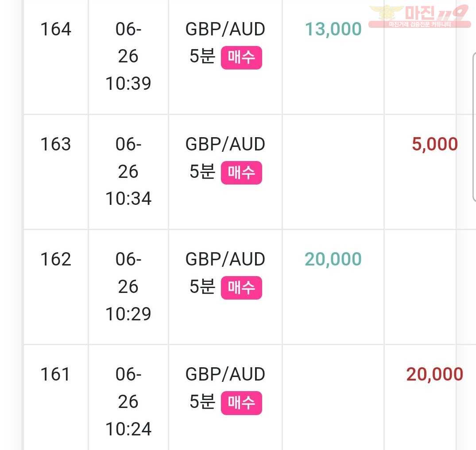
Task: Click the green 13,000 amount
Action: [333, 30]
